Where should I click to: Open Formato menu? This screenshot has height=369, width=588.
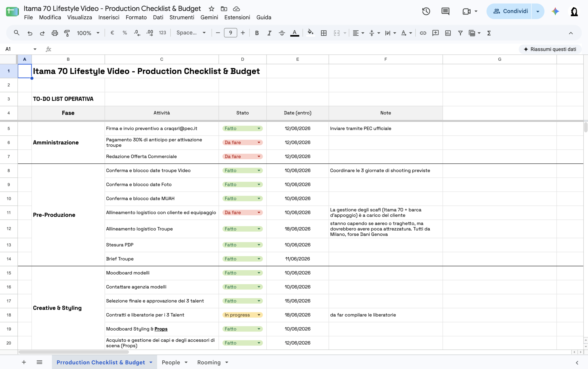point(136,17)
